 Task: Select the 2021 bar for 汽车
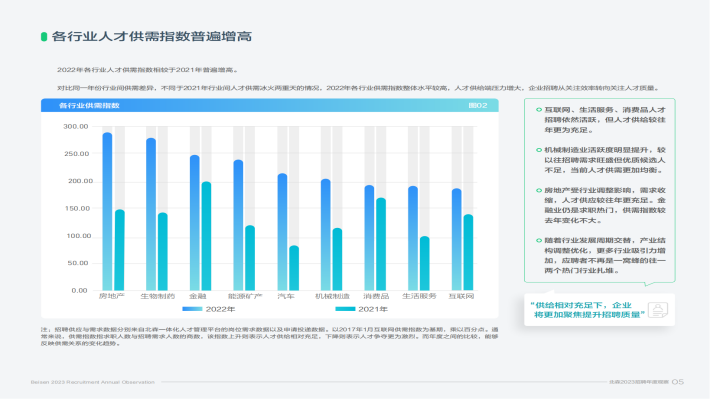coord(294,268)
